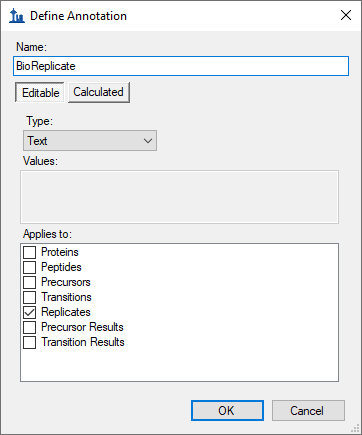Select the Replicates label in list
Viewport: 362px width, 435px height.
(66, 312)
